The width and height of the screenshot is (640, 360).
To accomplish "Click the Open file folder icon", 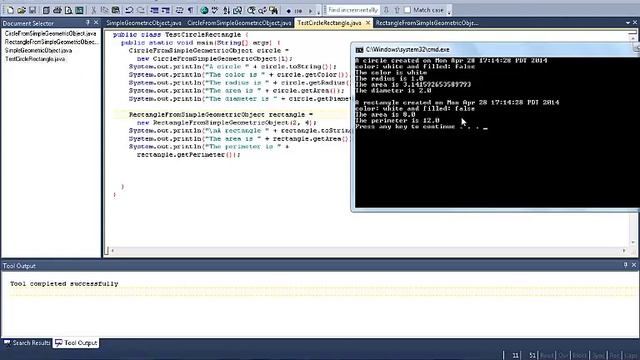I will tap(21, 10).
